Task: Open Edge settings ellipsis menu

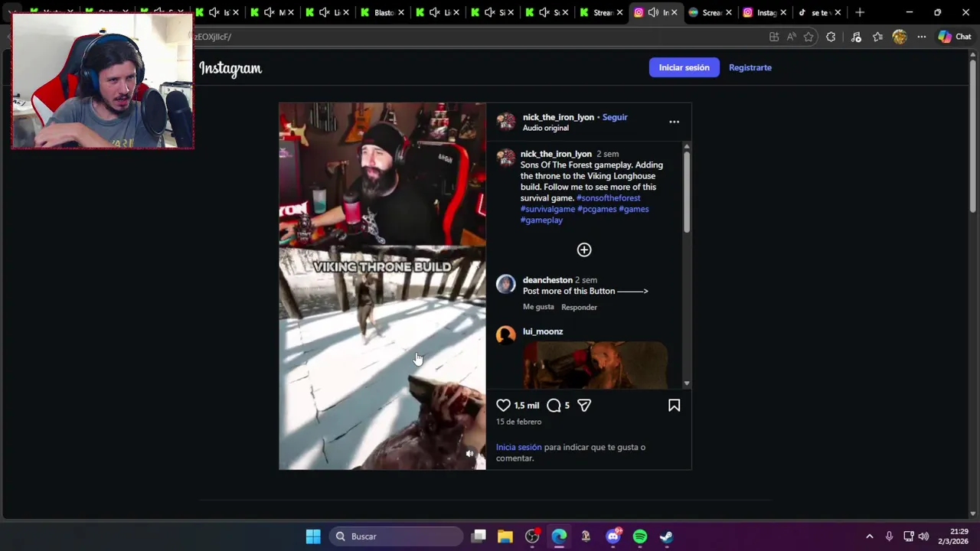Action: tap(922, 37)
